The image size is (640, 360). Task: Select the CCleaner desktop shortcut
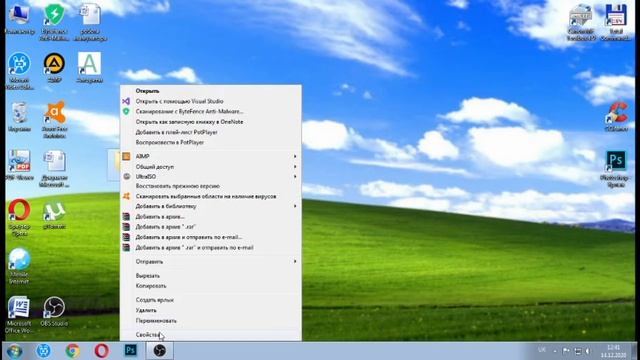616,117
